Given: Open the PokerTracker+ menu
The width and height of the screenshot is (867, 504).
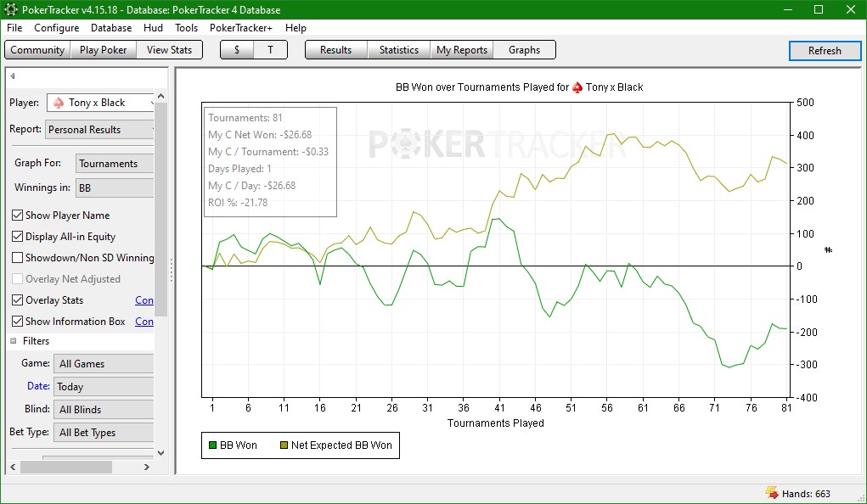Looking at the screenshot, I should 240,28.
